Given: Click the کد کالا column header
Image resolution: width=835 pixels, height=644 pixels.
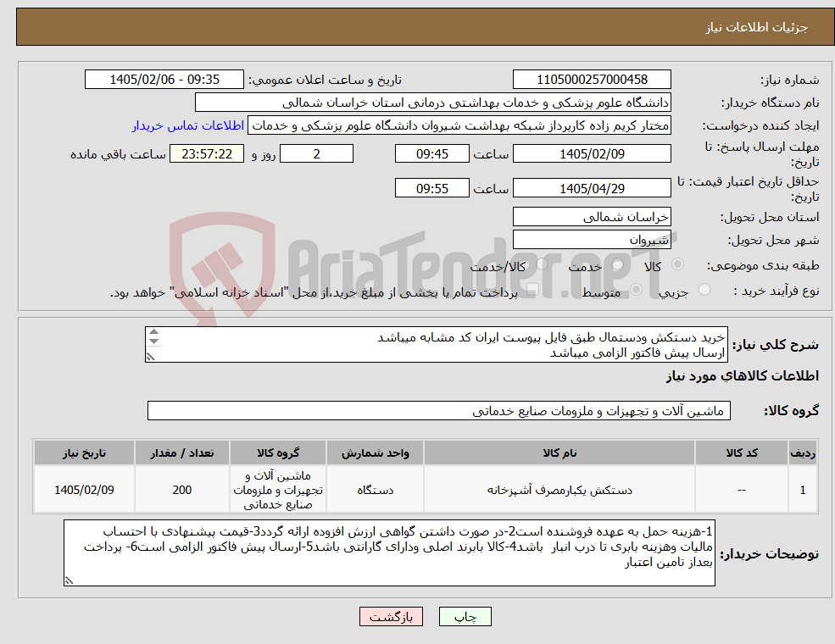Looking at the screenshot, I should click(x=742, y=453).
